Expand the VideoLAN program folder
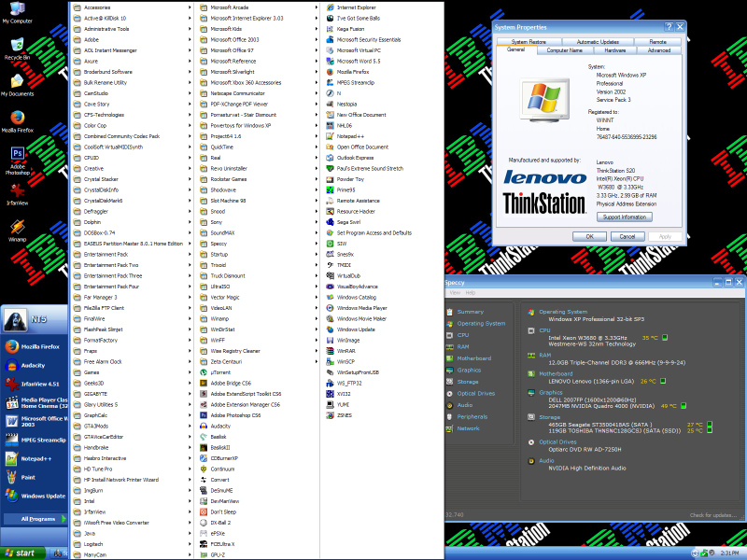Viewport: 747px width, 560px height. (x=259, y=308)
